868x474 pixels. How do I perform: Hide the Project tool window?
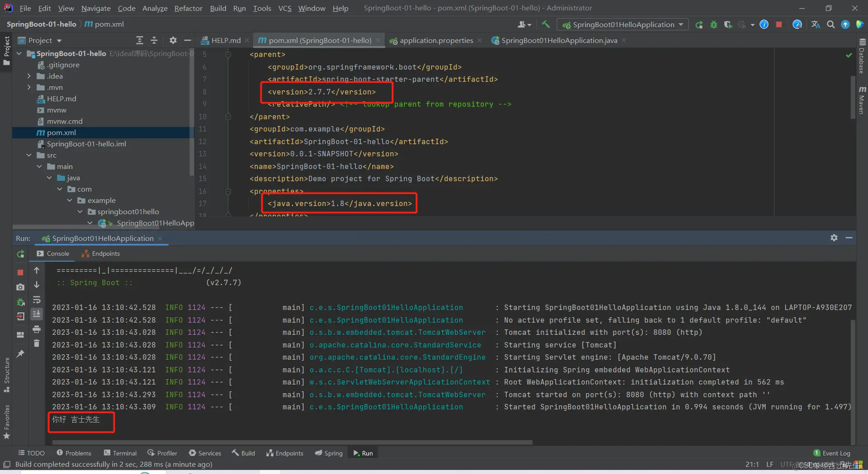click(x=187, y=40)
